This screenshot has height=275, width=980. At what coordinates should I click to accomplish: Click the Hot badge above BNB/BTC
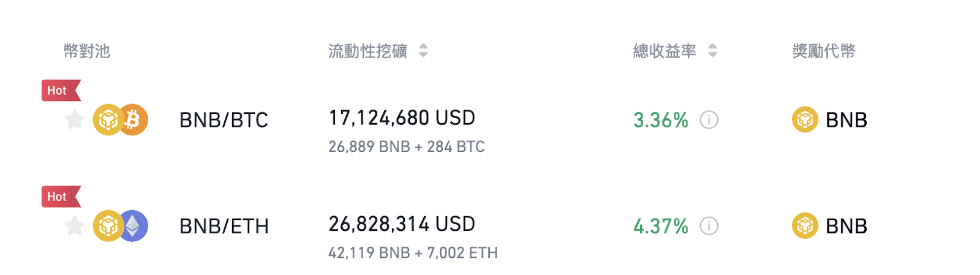pos(61,91)
